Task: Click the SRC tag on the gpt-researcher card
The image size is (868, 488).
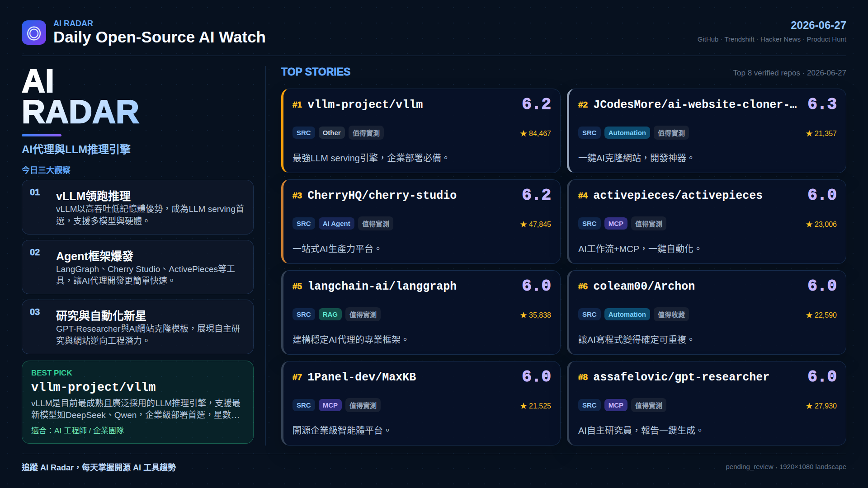Action: click(590, 405)
